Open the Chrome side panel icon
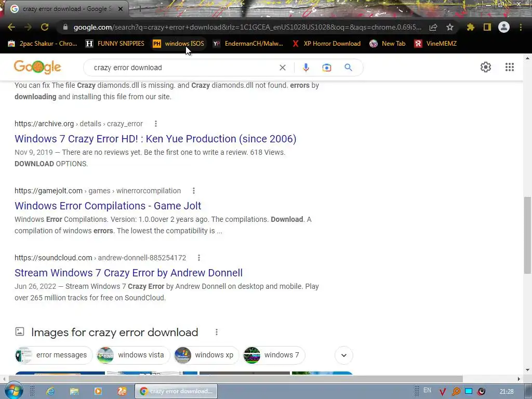The image size is (532, 399). point(487,27)
